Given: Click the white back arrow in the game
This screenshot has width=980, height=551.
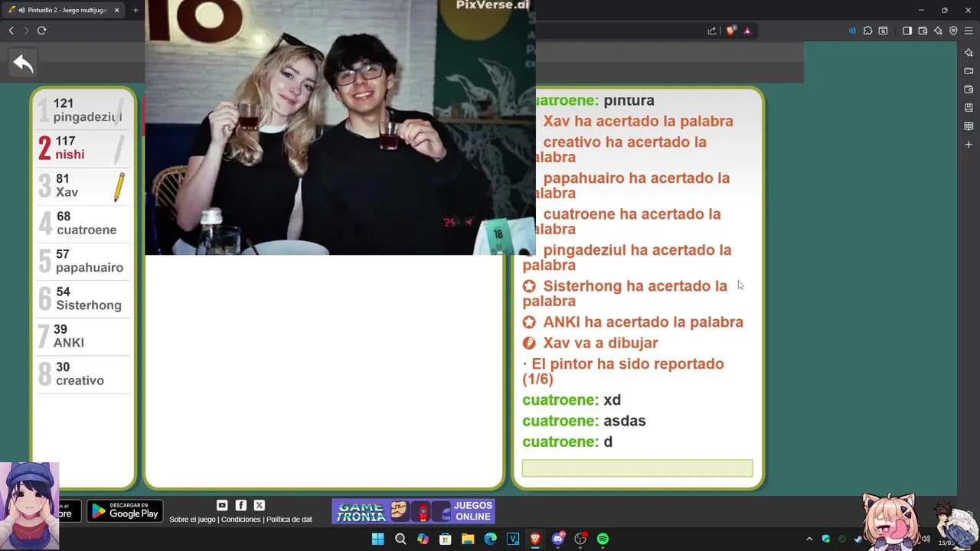Looking at the screenshot, I should 23,64.
